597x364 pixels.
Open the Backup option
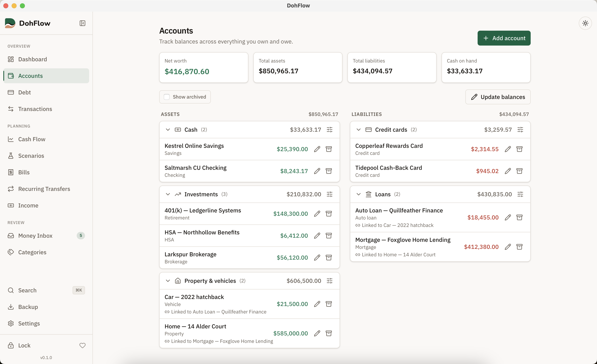point(46,307)
